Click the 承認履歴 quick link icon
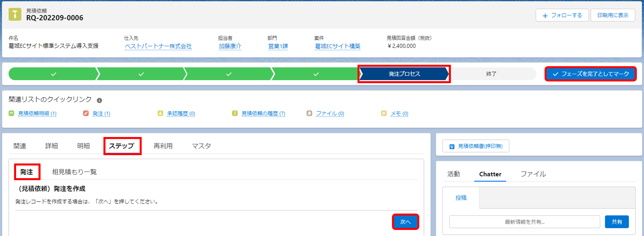This screenshot has width=644, height=236. click(160, 113)
